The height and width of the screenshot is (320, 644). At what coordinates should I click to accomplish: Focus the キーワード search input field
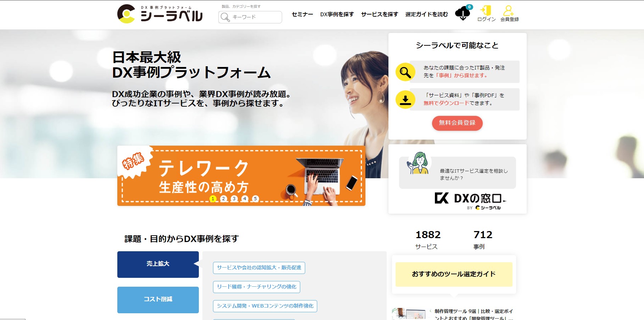tap(250, 17)
